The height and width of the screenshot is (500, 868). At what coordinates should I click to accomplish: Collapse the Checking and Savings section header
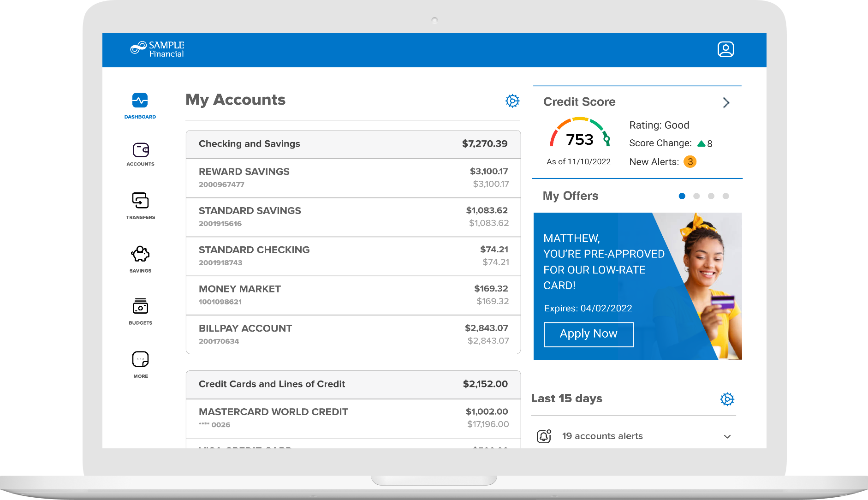[353, 144]
